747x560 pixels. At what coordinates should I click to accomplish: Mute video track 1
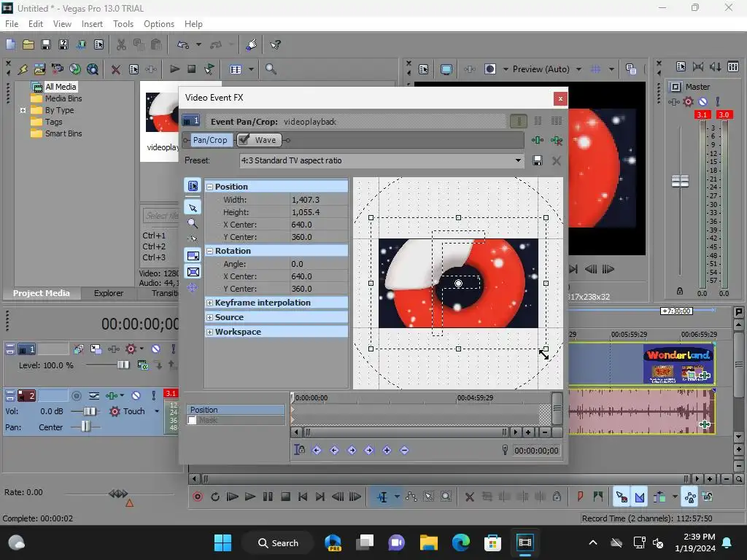coord(156,349)
